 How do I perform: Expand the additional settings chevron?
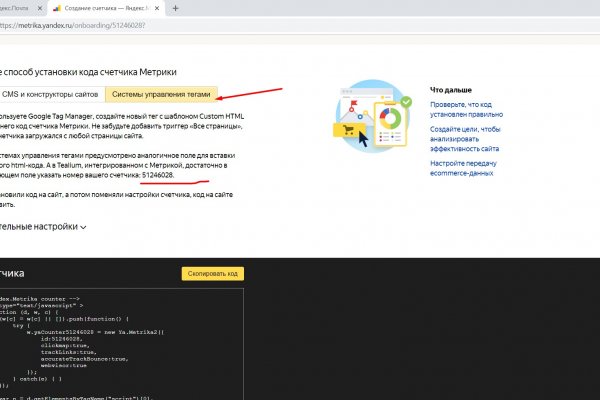[x=83, y=227]
